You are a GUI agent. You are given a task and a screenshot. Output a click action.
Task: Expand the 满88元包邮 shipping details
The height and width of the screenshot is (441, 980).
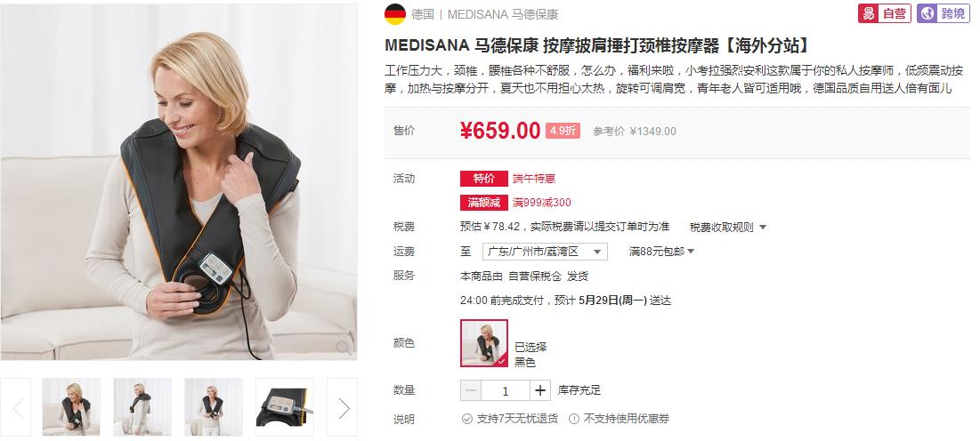pyautogui.click(x=662, y=251)
